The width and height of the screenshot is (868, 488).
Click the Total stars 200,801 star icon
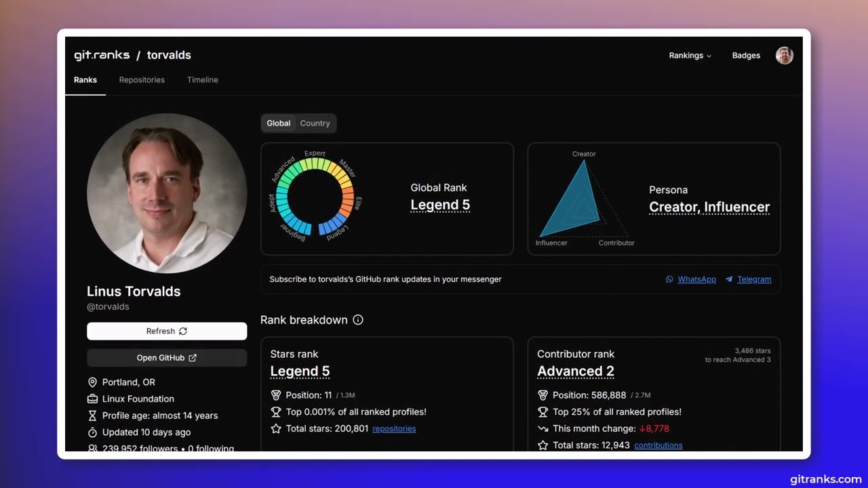click(276, 429)
